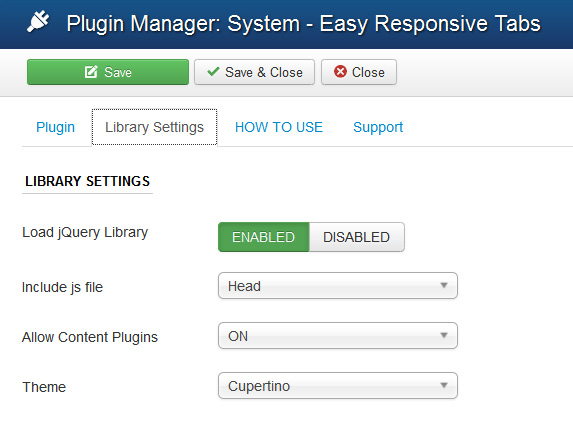The height and width of the screenshot is (431, 573).
Task: Open the Theme Cupertino dropdown
Action: pyautogui.click(x=338, y=385)
